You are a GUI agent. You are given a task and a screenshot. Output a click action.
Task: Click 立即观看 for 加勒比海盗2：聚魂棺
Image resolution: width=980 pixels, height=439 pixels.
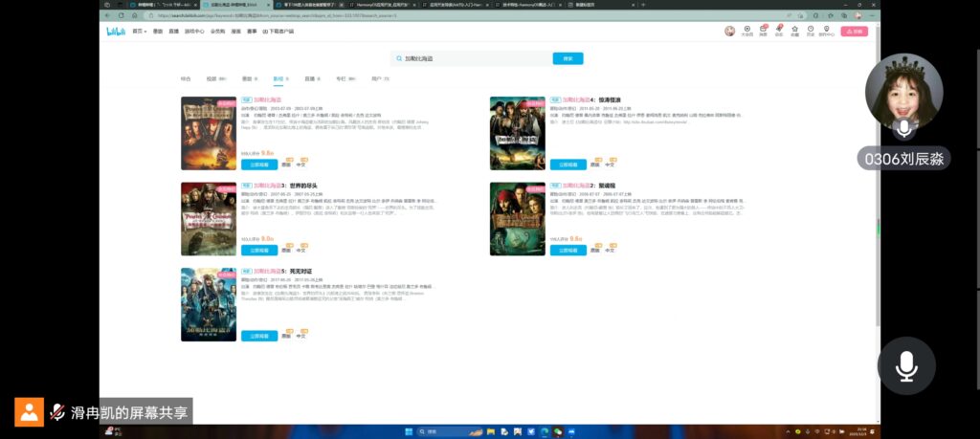(x=568, y=251)
